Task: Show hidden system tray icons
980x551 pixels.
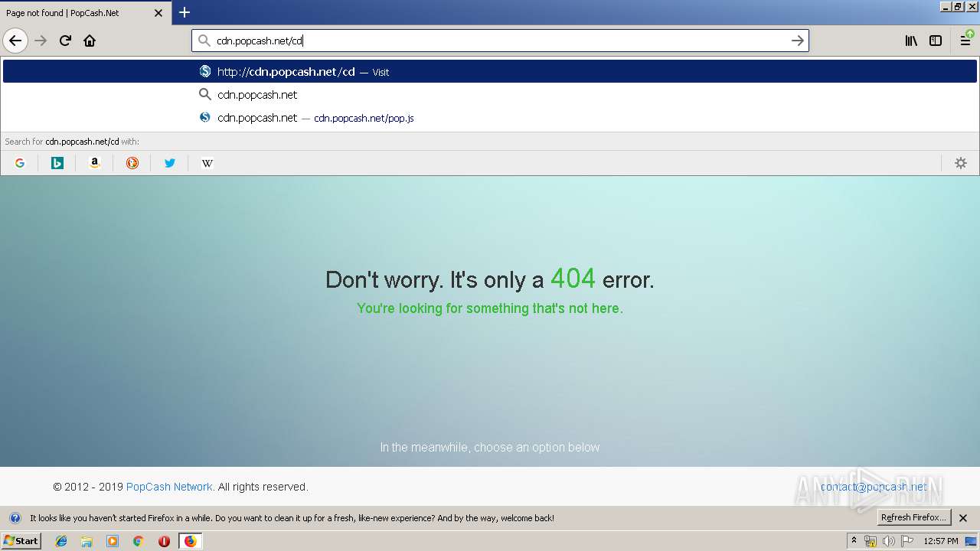Action: (854, 540)
